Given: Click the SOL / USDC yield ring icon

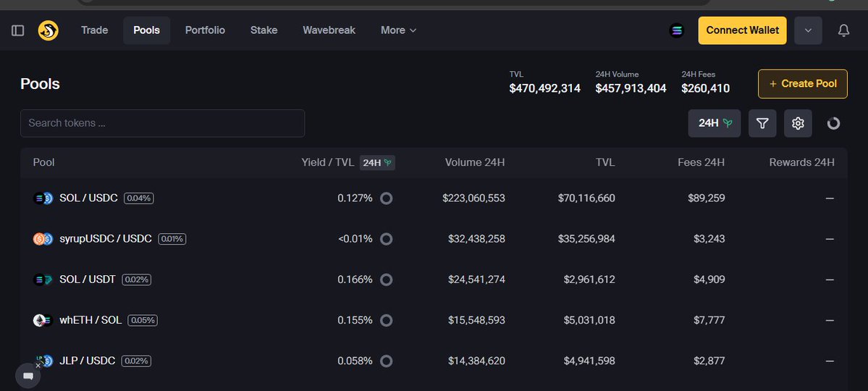Looking at the screenshot, I should tap(387, 198).
